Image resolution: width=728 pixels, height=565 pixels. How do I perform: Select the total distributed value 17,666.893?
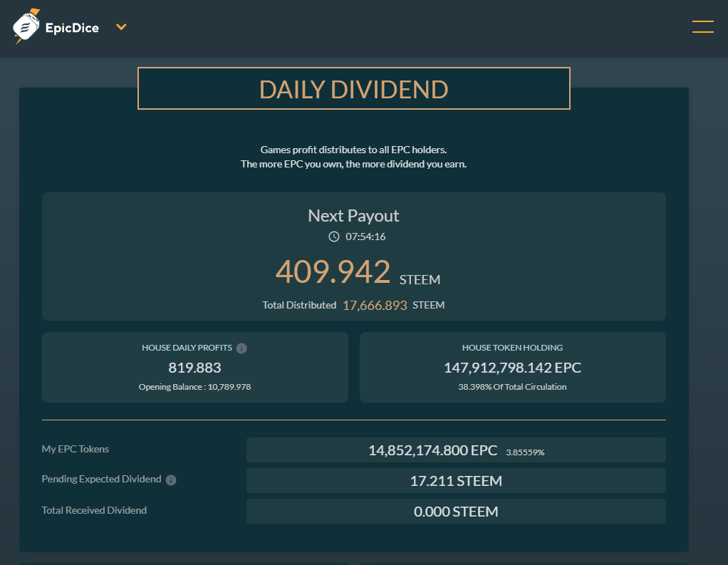tap(375, 306)
